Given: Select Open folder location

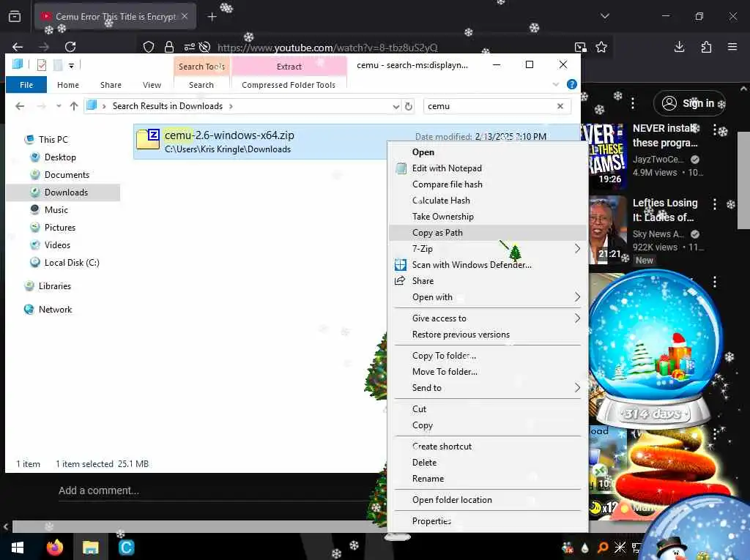Looking at the screenshot, I should (488, 500).
